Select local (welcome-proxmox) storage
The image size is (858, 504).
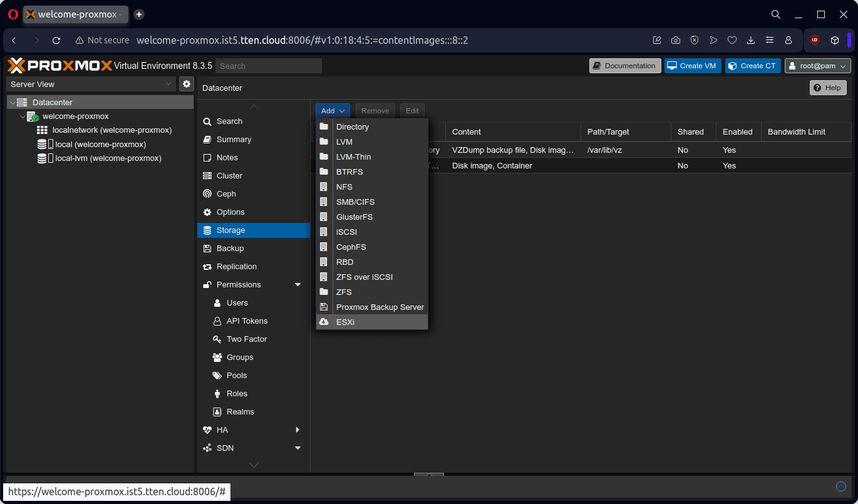[100, 145]
